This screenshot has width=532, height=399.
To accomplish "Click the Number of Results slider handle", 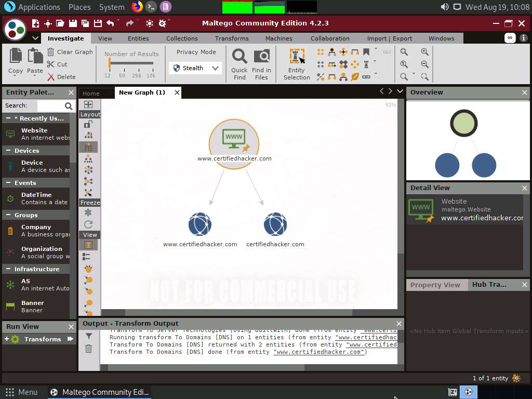I will pyautogui.click(x=110, y=63).
